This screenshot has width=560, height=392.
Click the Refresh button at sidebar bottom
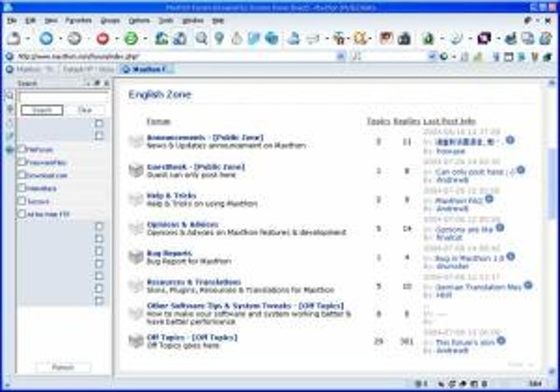pos(63,367)
